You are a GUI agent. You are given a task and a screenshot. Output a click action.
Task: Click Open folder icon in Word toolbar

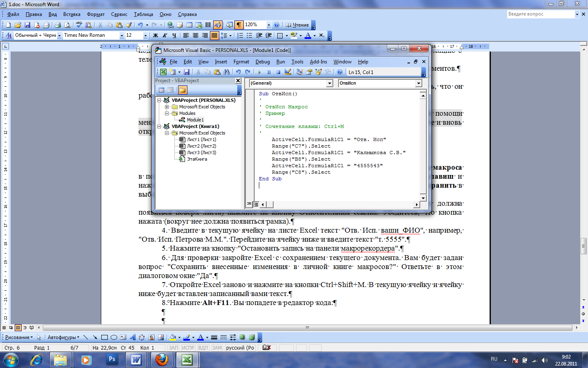click(x=18, y=25)
